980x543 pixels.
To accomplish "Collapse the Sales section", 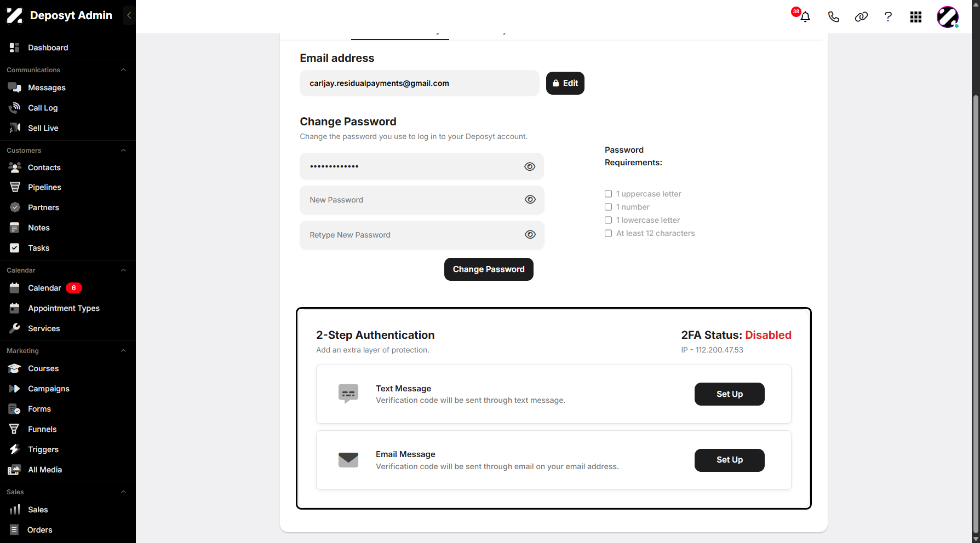I will pos(123,492).
